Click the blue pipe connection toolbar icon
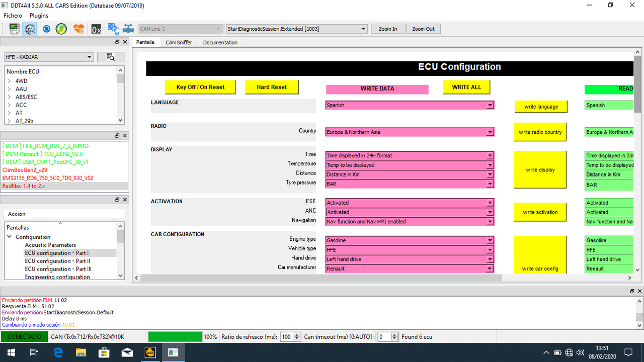Screen dimensions: 644x362 click(x=128, y=29)
